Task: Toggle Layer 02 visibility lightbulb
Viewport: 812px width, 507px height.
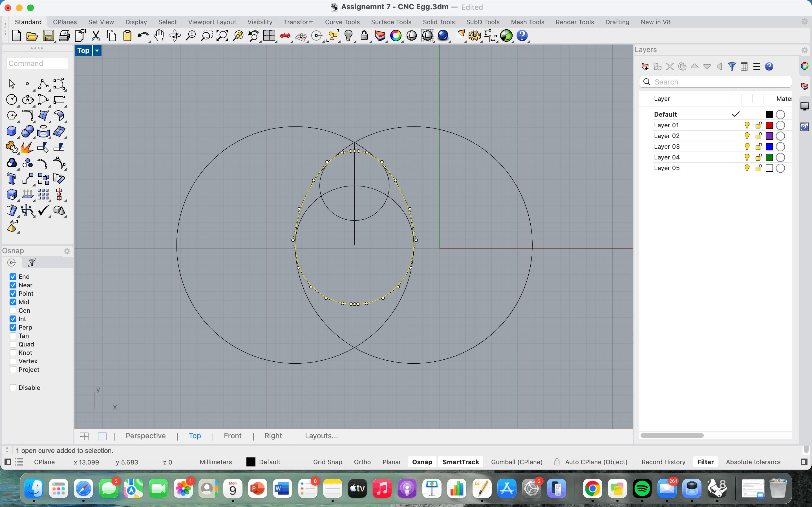Action: (747, 136)
